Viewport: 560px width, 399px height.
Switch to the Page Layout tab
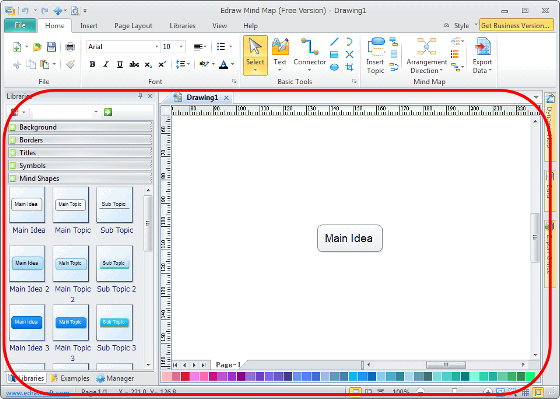coord(133,26)
